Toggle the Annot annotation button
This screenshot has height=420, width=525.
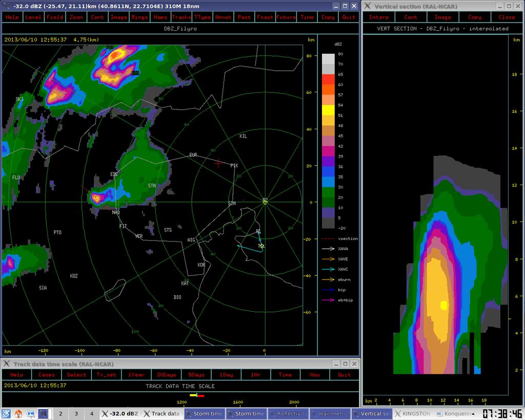tap(224, 17)
